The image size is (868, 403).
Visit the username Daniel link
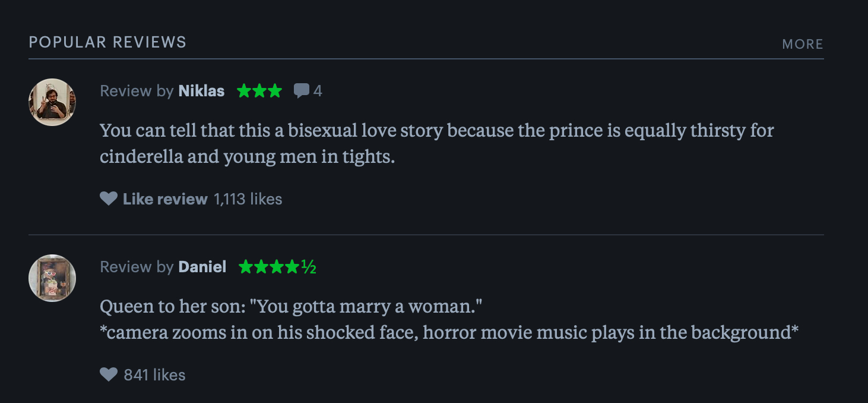[202, 267]
